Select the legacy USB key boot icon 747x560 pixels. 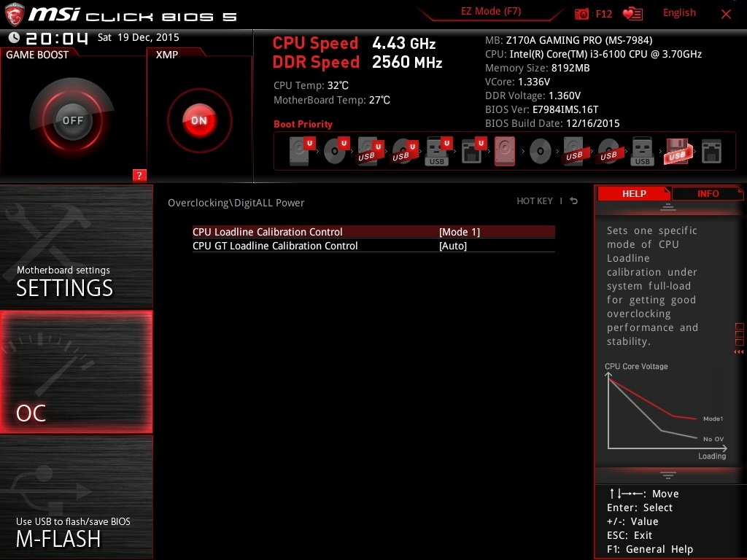pyautogui.click(x=642, y=152)
